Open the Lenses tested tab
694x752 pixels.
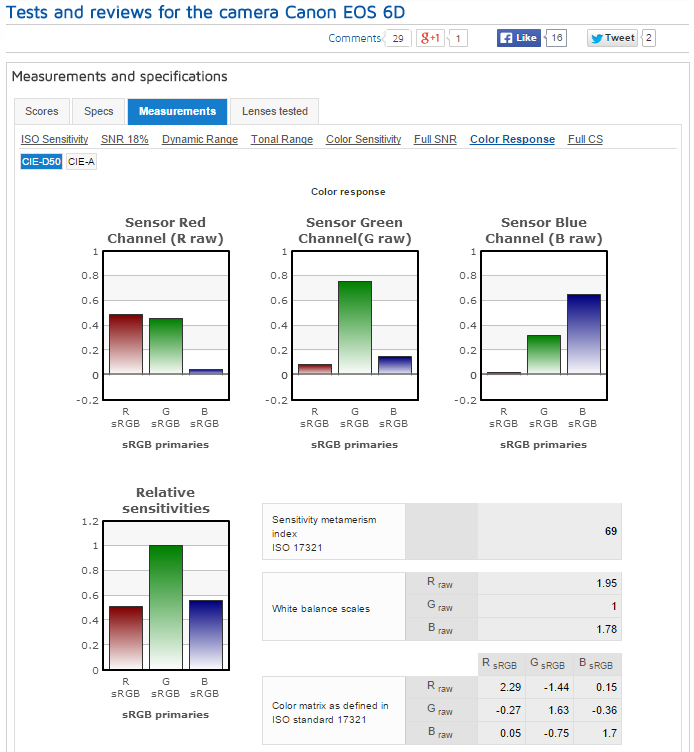274,111
